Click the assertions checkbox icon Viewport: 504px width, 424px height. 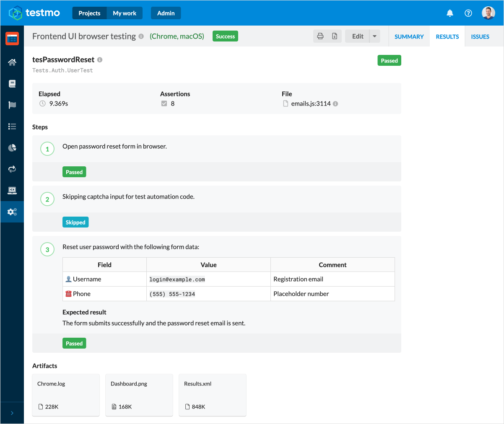pyautogui.click(x=164, y=103)
